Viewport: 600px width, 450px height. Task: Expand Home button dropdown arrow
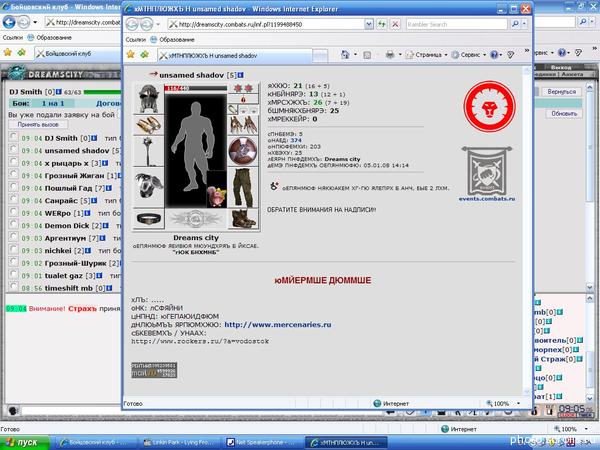pos(355,55)
